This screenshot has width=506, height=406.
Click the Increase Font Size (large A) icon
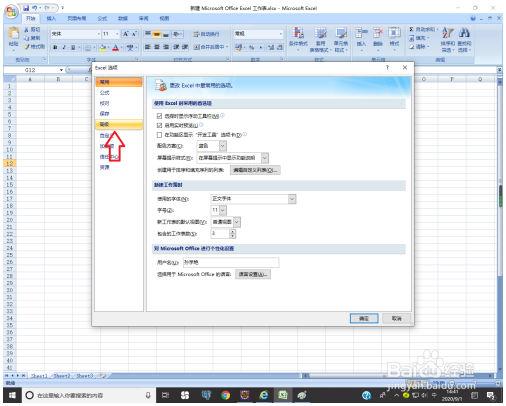(x=126, y=34)
